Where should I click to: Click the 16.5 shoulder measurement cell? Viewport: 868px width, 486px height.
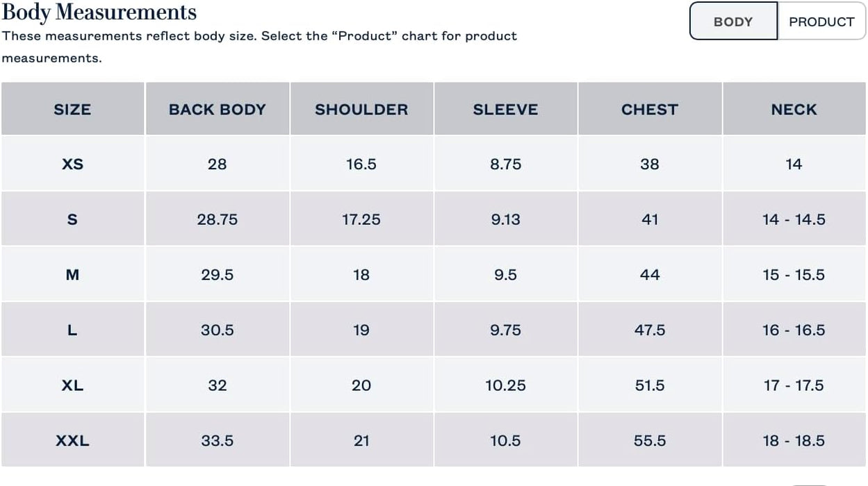[361, 165]
